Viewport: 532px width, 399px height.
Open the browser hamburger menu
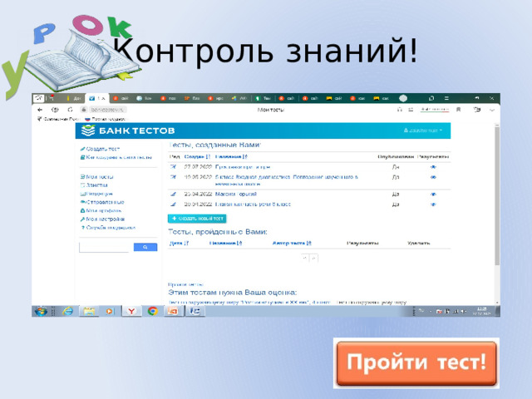pos(446,98)
